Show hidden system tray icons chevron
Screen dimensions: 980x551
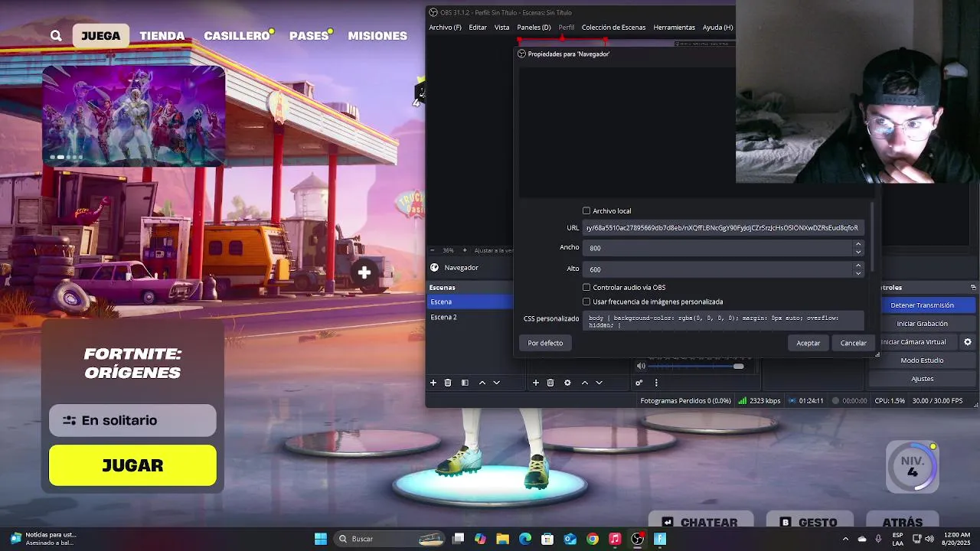point(845,539)
